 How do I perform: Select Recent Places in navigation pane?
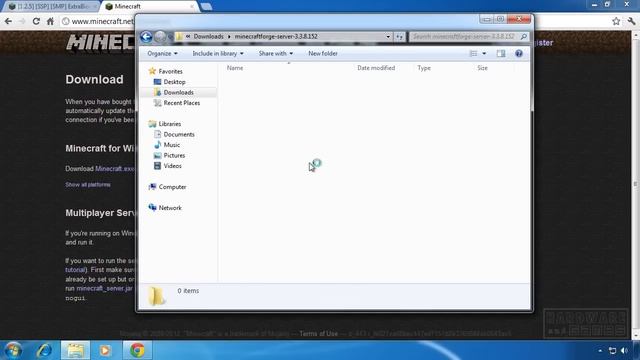pos(182,103)
